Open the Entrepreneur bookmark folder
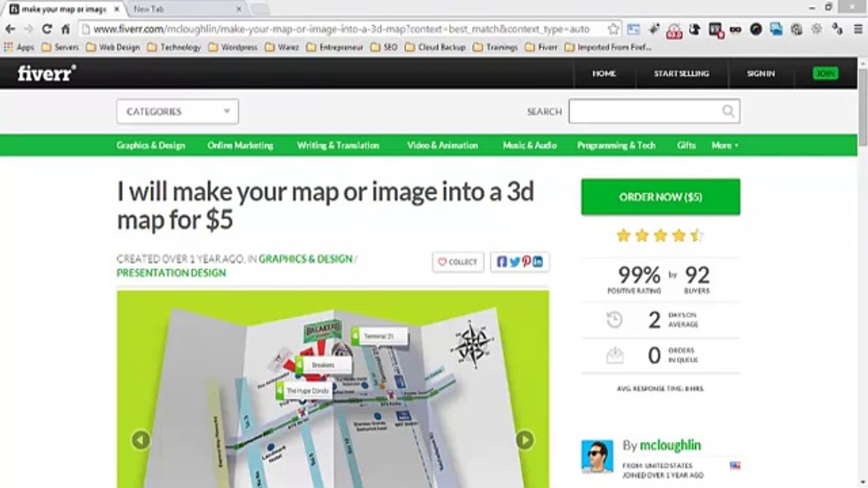868x488 pixels. pos(334,47)
